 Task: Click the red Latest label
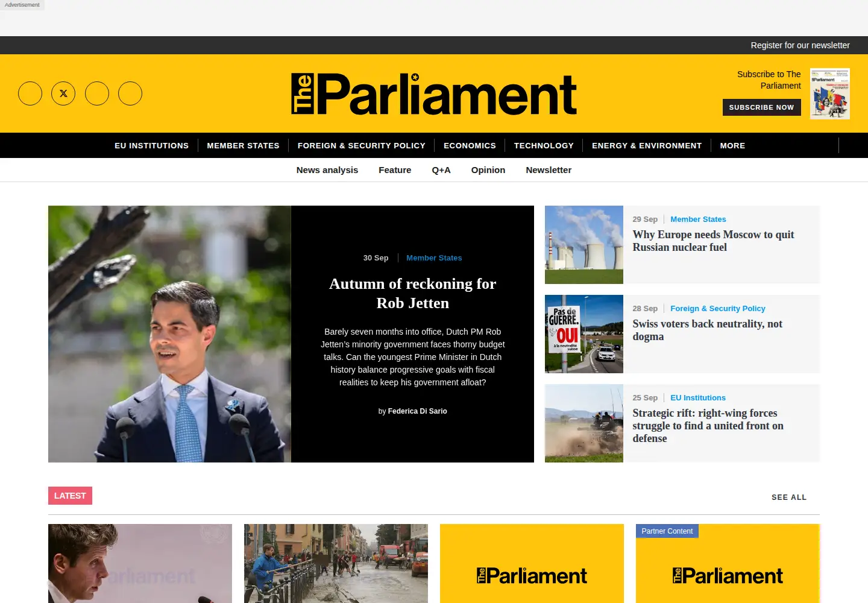(70, 496)
